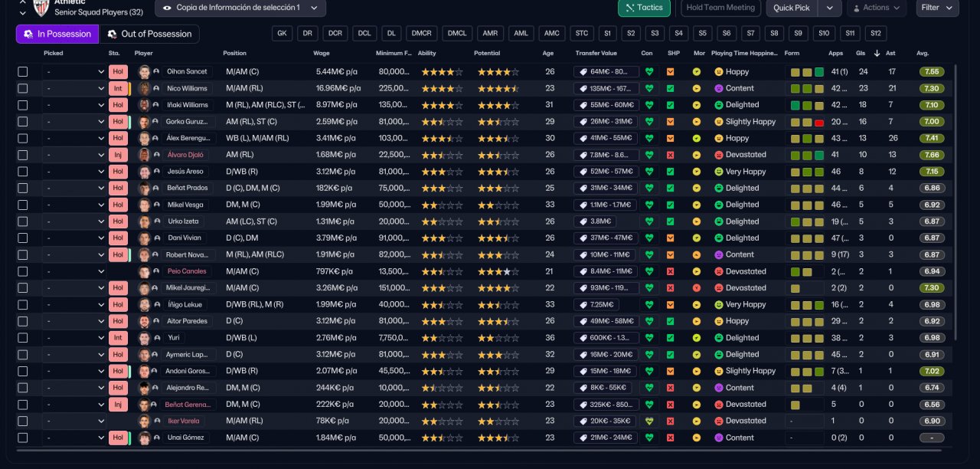Check the box for Aitor Paredes
Screen dimensions: 980x469
(x=23, y=321)
